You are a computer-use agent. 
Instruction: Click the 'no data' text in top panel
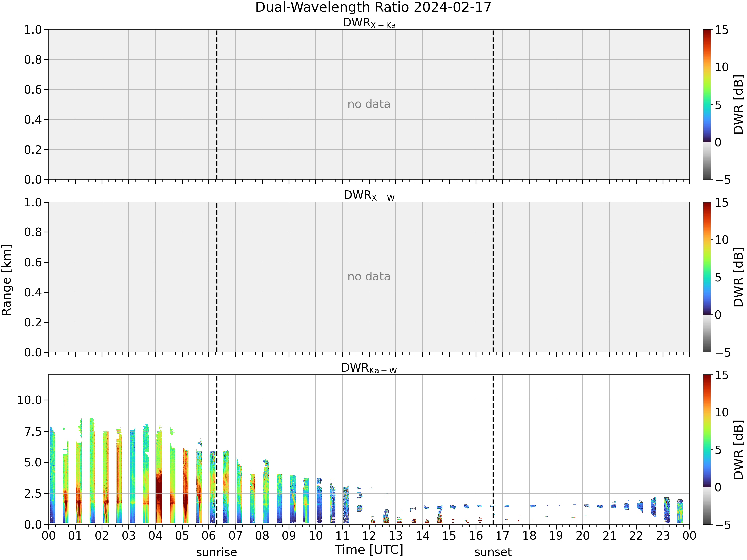click(369, 104)
